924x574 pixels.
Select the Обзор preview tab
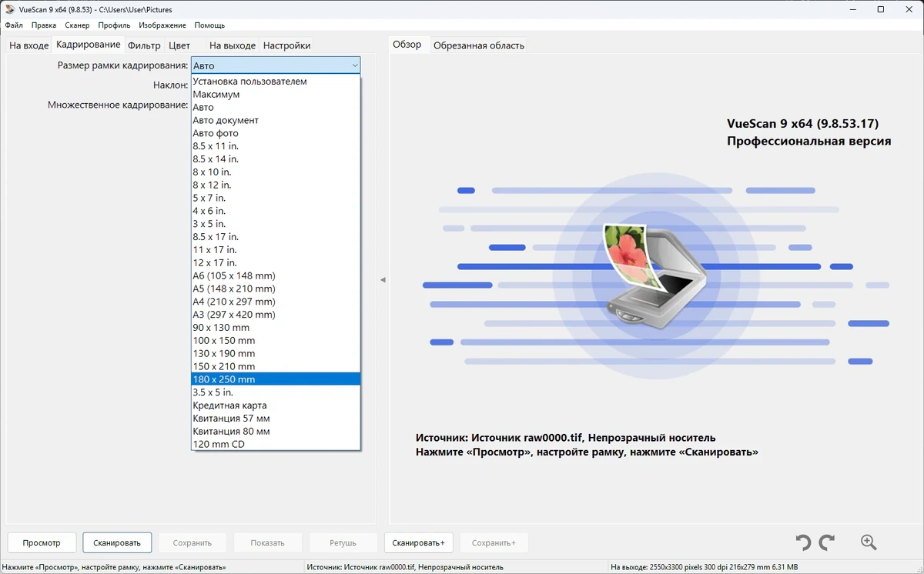click(x=407, y=45)
